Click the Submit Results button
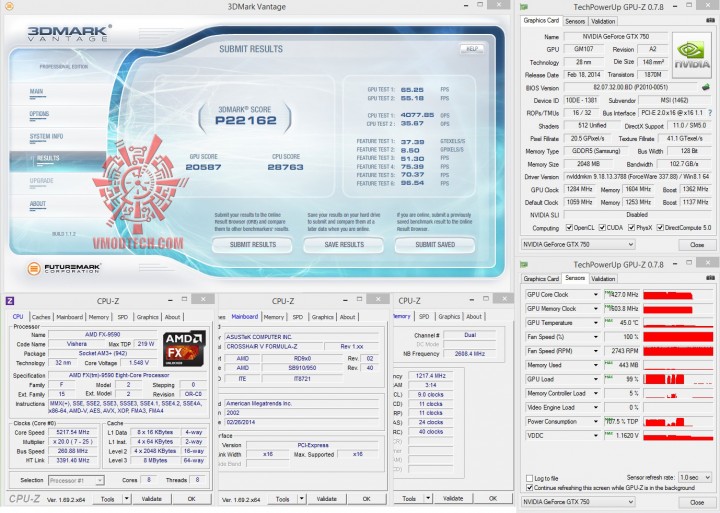Image resolution: width=720 pixels, height=513 pixels. click(252, 245)
